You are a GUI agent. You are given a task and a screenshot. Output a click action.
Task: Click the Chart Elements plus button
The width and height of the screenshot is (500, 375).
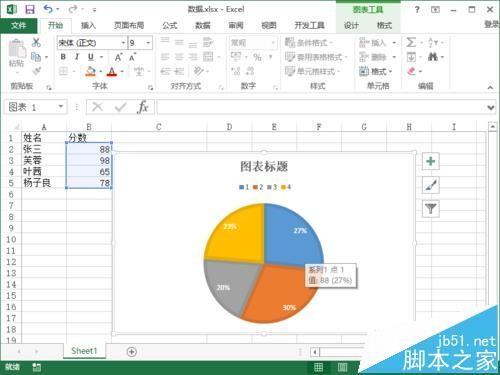[431, 161]
